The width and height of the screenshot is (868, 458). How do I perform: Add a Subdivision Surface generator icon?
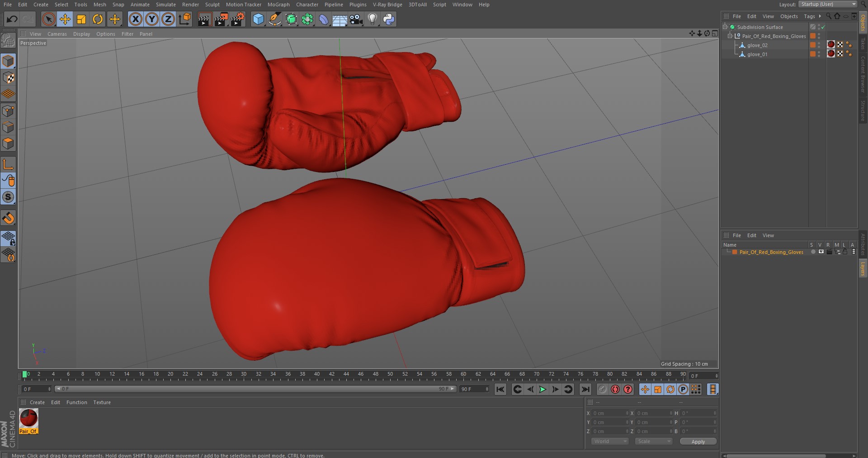(291, 19)
